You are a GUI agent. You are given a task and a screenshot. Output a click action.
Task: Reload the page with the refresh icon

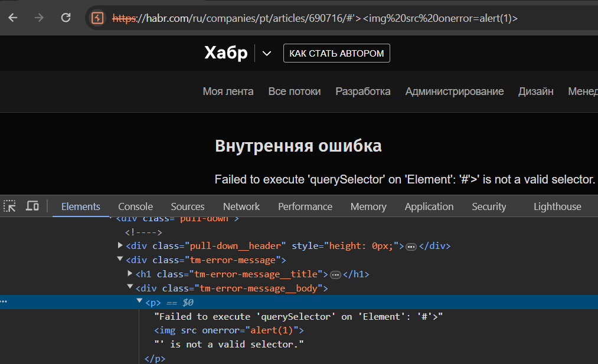[x=66, y=18]
